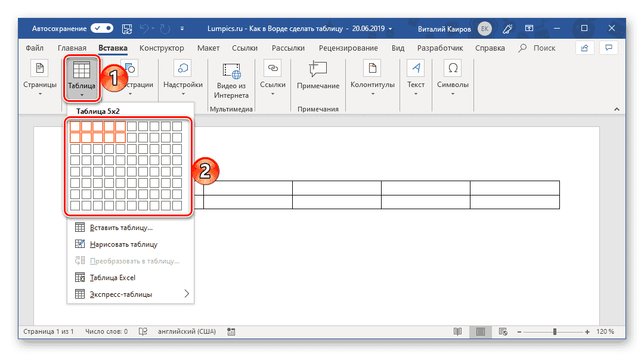Toggle Автосохранение off
This screenshot has width=644, height=357.
101,27
